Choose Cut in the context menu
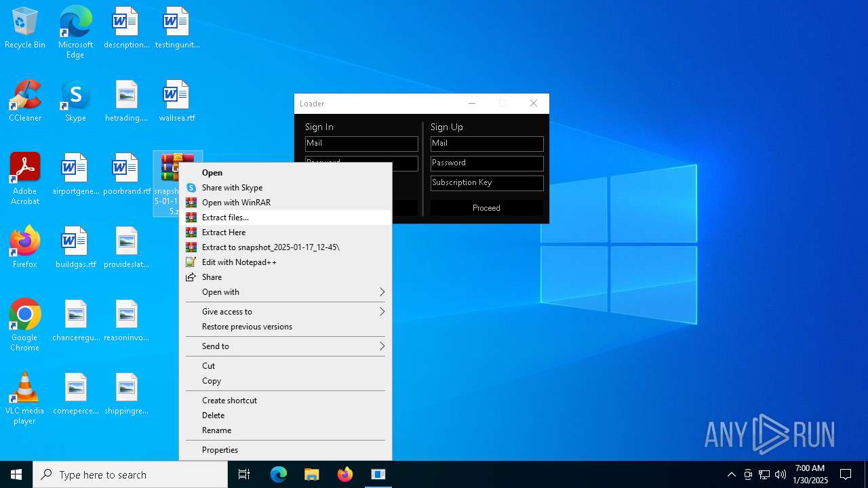 coord(285,366)
